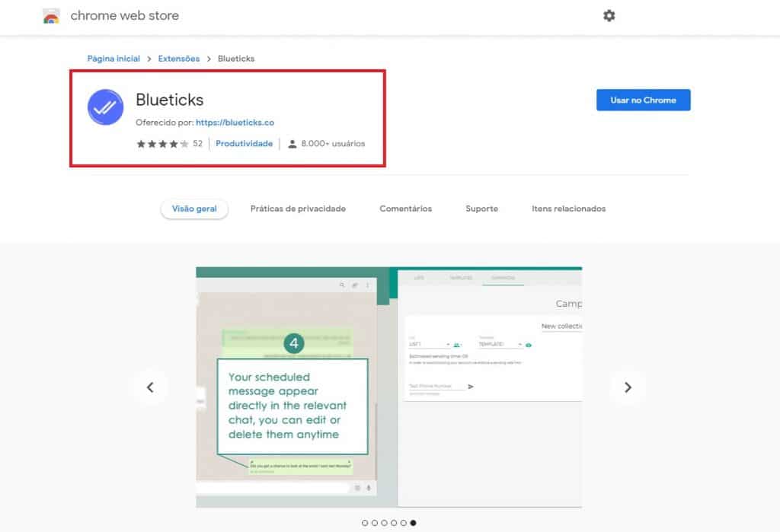Select the second carousel dot
This screenshot has height=532, width=780.
pos(375,523)
